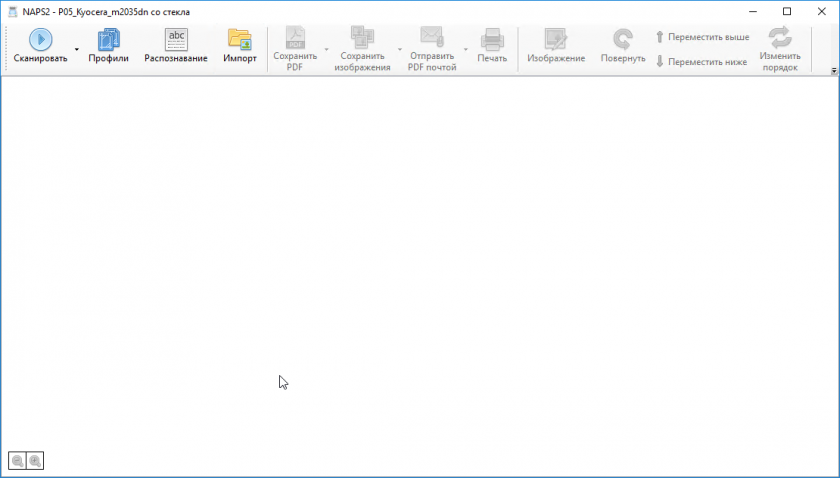Zoom out thumbnails with the minus magnifier
This screenshot has height=478, width=840.
(17, 461)
